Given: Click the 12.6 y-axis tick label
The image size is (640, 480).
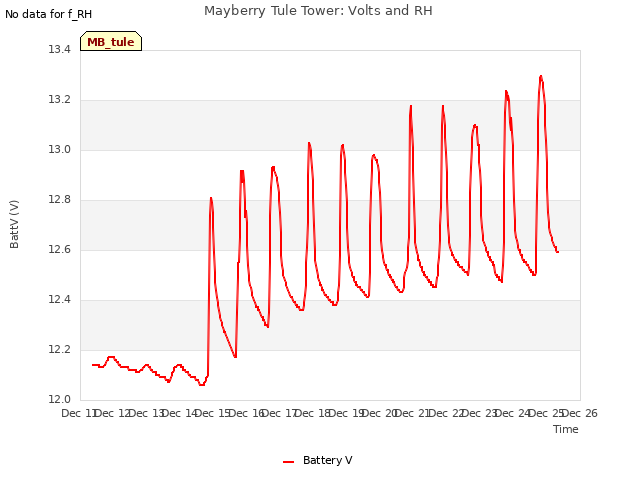Looking at the screenshot, I should pyautogui.click(x=59, y=250).
